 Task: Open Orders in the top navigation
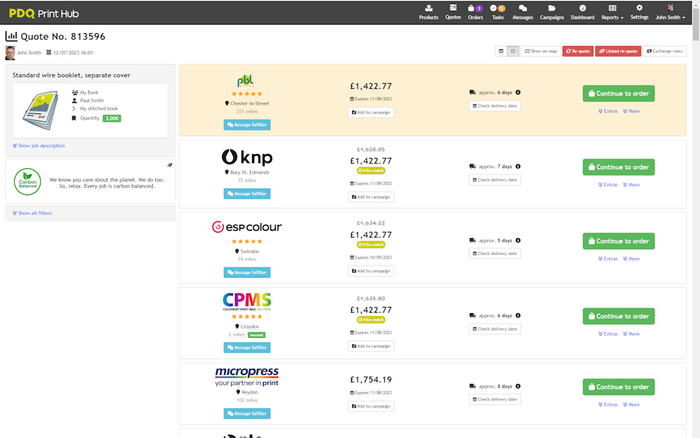[475, 12]
